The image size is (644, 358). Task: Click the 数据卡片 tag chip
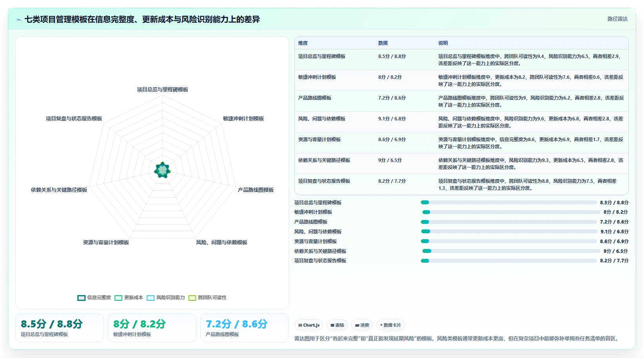click(x=391, y=325)
